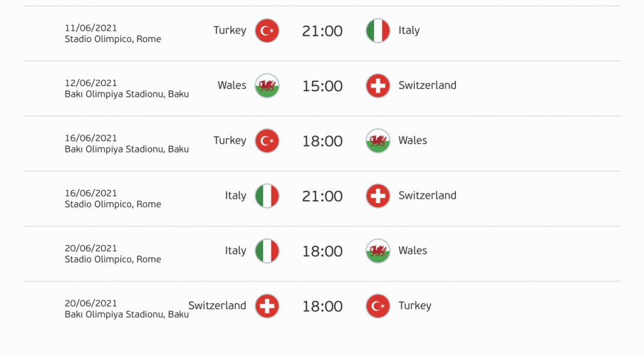Select Italy's flag in the Italy vs Switzerland match
Screen dimensions: 644x356
(x=267, y=196)
